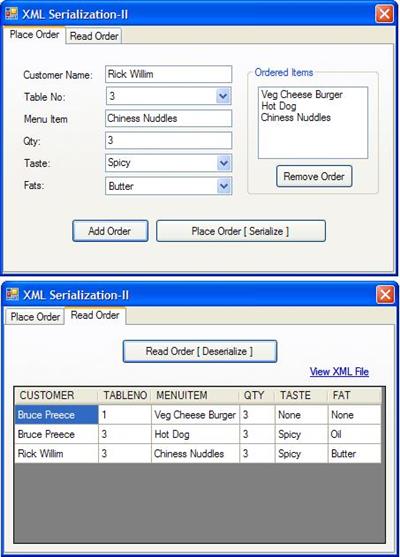
Task: Click Place Order [ Serialize ] button
Action: point(240,231)
